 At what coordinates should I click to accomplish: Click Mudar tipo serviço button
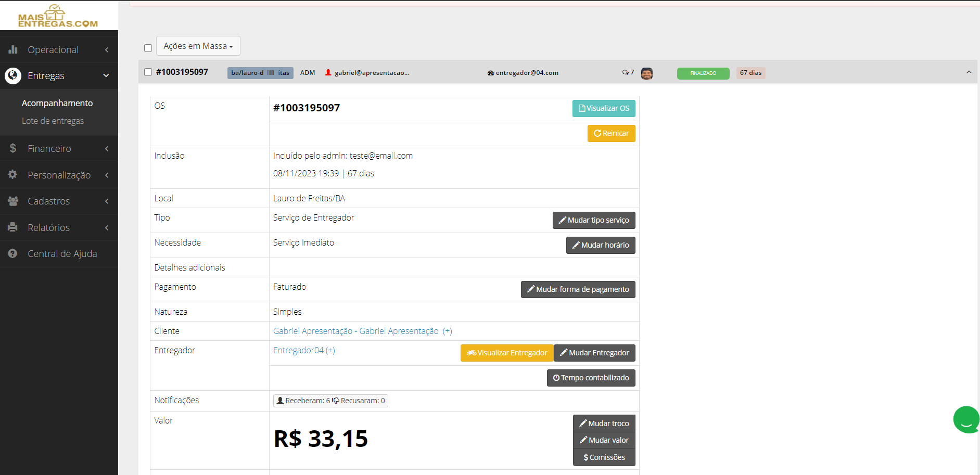pyautogui.click(x=594, y=220)
